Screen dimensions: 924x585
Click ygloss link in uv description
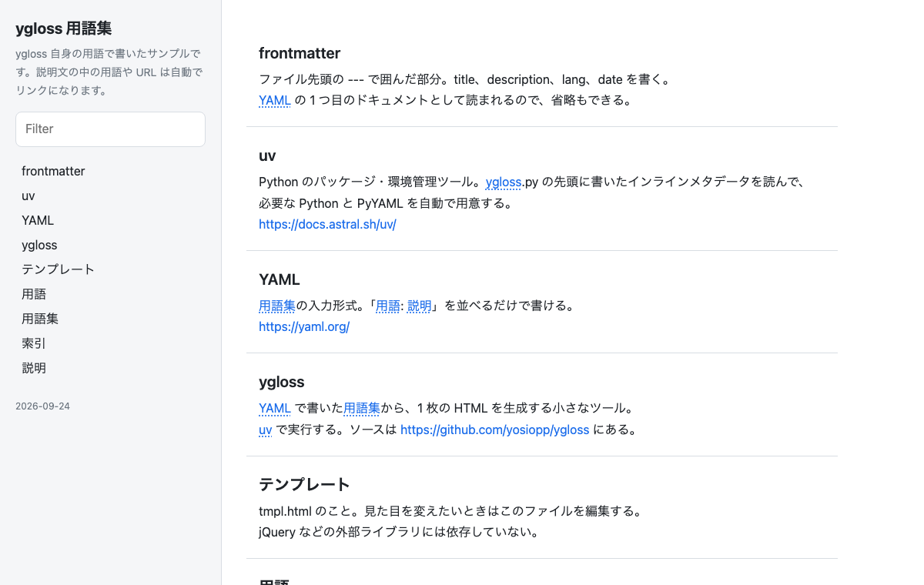504,182
